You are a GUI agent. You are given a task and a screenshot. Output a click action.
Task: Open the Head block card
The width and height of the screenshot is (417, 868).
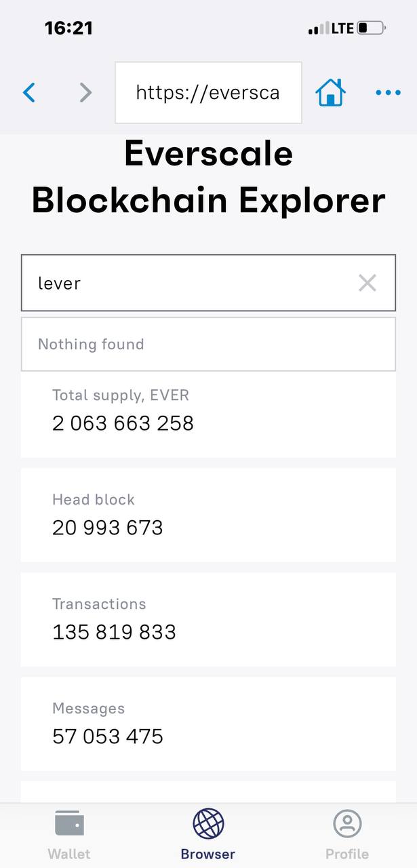[x=208, y=515]
